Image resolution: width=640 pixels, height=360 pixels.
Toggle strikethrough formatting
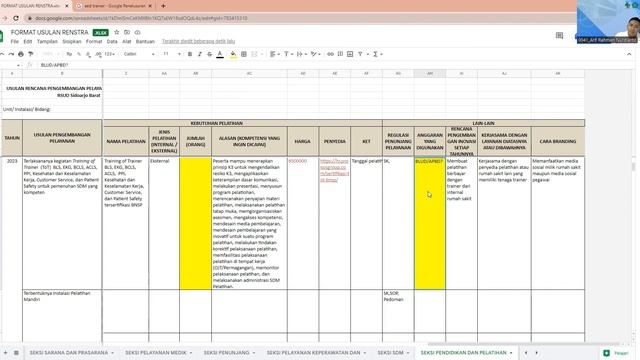point(209,54)
